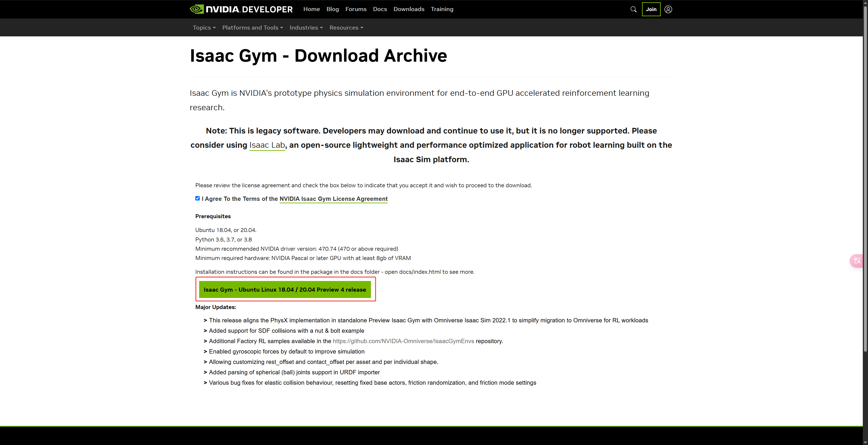Click the 'Please review the license agreement' sentence
868x445 pixels.
363,185
